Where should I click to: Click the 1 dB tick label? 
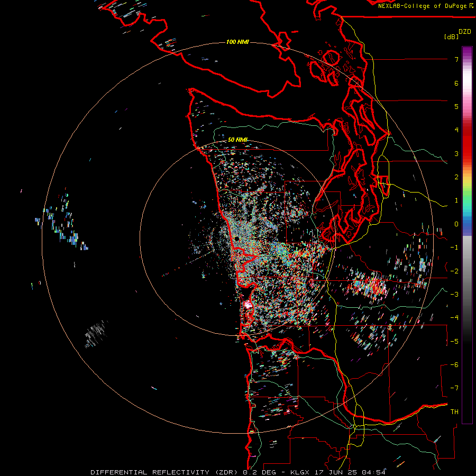(456, 200)
